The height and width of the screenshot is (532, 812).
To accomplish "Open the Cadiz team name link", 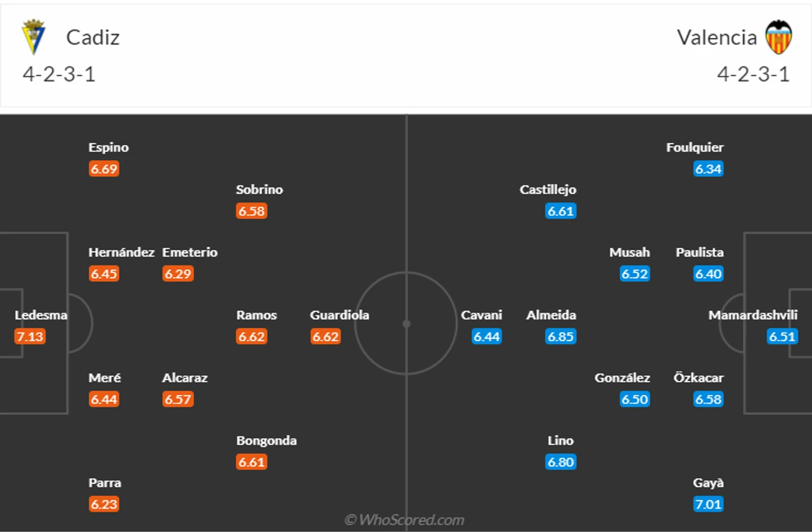I will point(93,37).
